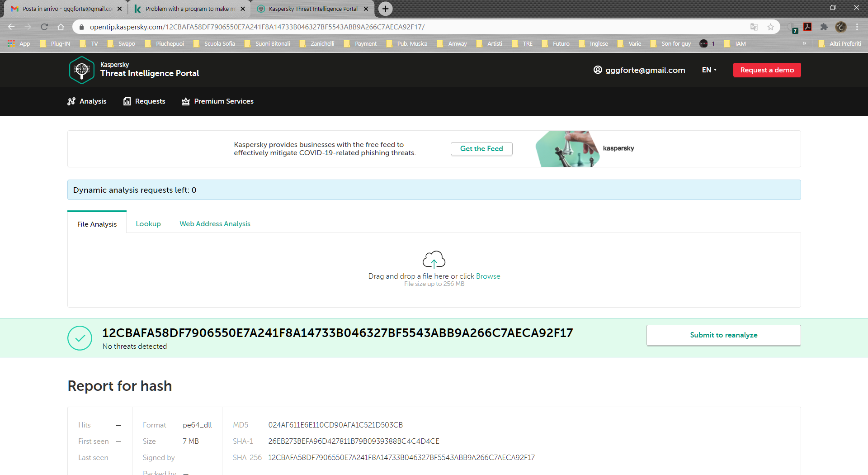Click the Kaspersky chess banner image
Image resolution: width=868 pixels, height=475 pixels.
coord(568,149)
